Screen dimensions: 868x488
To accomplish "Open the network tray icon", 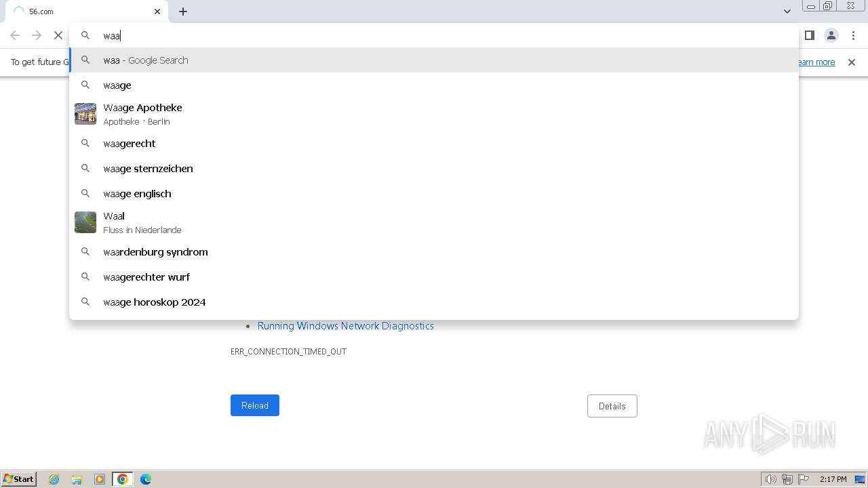I will tap(787, 479).
